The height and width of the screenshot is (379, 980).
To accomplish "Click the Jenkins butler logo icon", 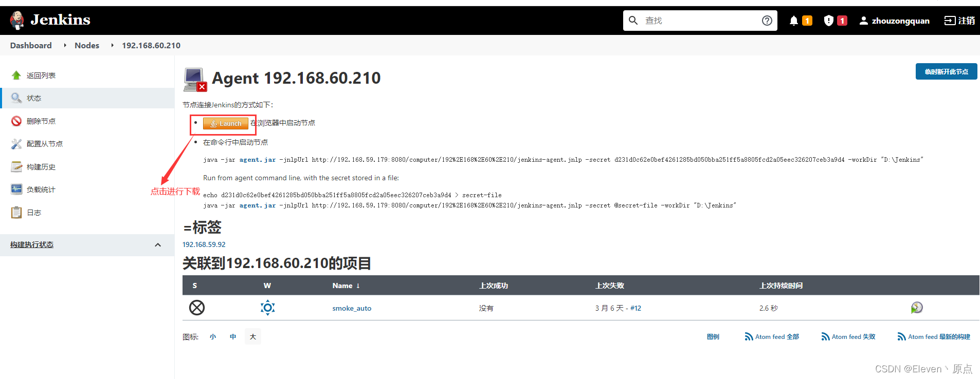I will [x=17, y=20].
